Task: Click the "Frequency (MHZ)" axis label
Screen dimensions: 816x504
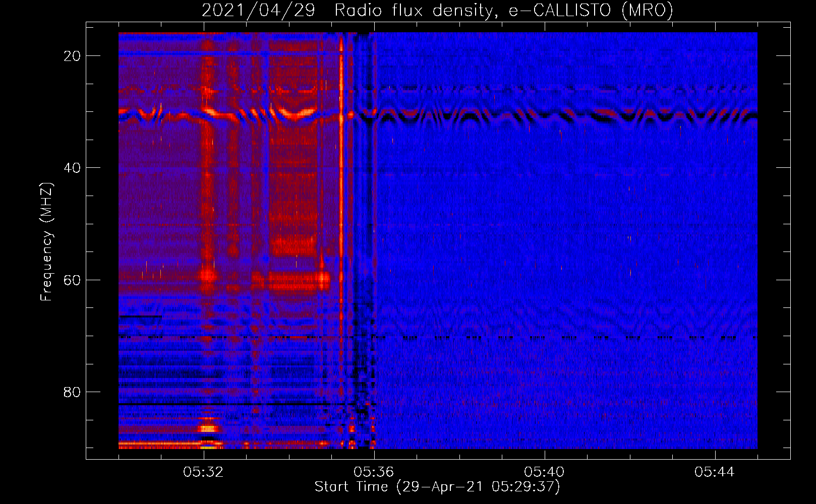Action: click(x=46, y=242)
